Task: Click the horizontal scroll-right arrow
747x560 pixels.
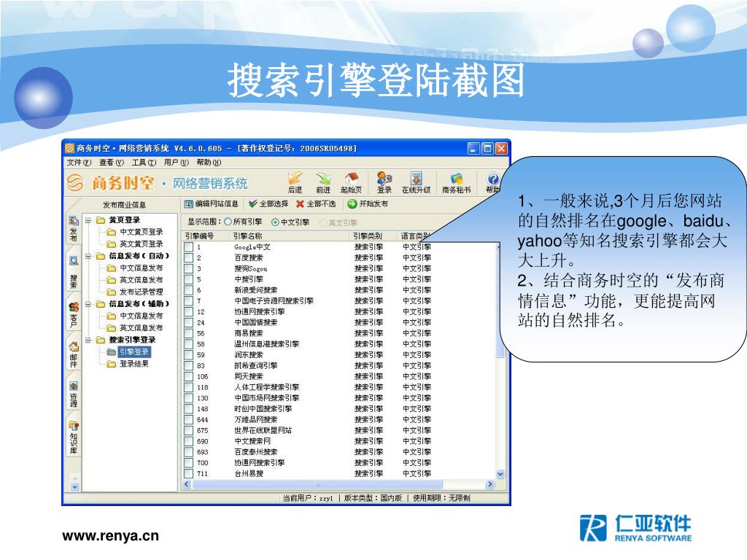Action: pos(489,484)
